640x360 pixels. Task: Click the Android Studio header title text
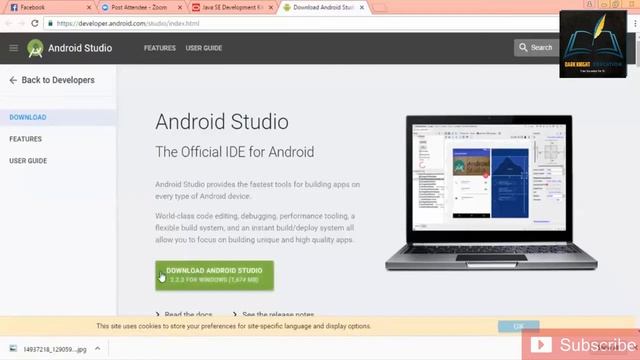click(x=80, y=48)
